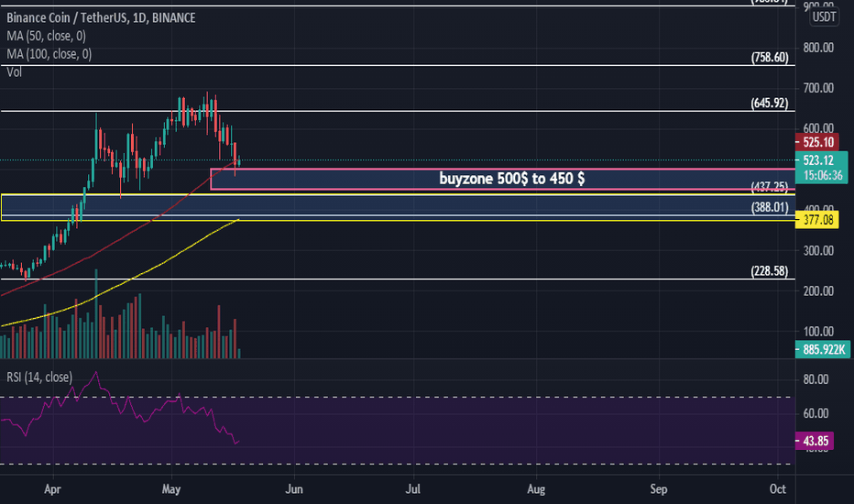Click the 700.00 price axis tick
Screen dimensions: 854x504
[818, 88]
